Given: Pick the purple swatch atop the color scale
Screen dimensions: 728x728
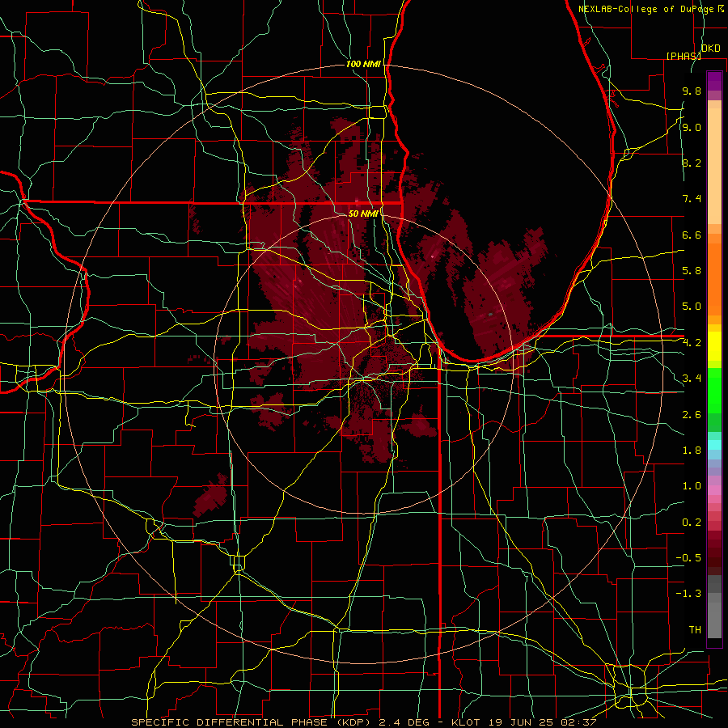Looking at the screenshot, I should click(x=714, y=81).
